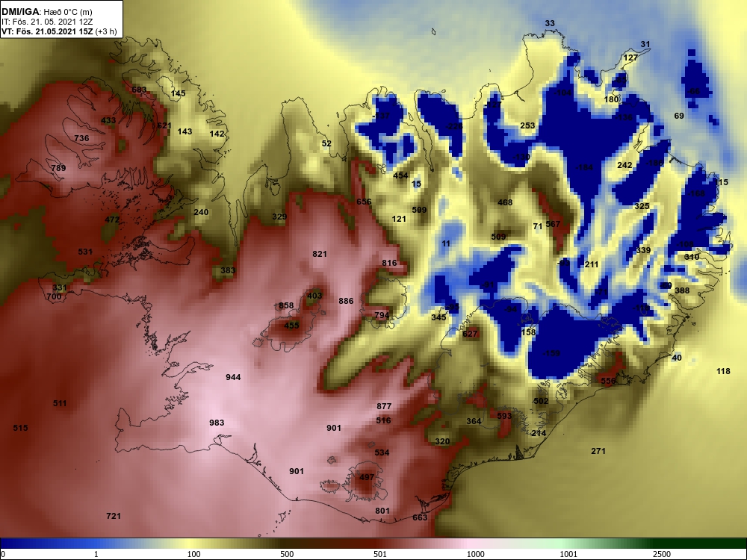Select the 627 value label
Image resolution: width=747 pixels, height=560 pixels.
[x=470, y=334]
